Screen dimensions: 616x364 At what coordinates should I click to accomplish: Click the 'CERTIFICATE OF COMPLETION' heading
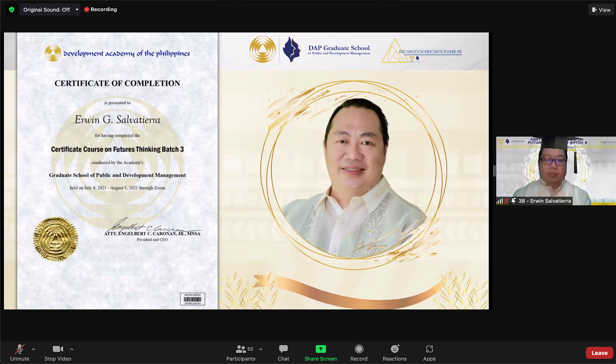(x=117, y=83)
